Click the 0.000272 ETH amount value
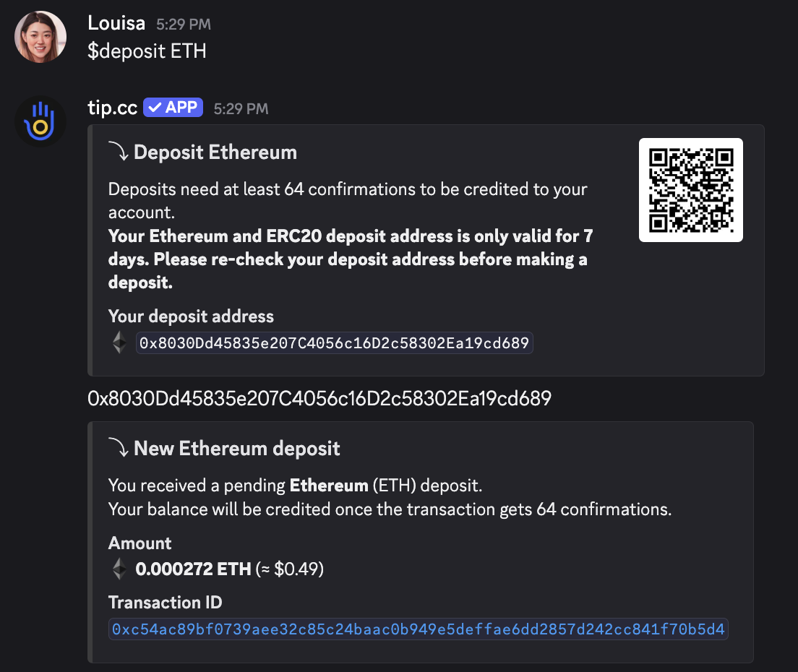The image size is (798, 672). tap(194, 569)
